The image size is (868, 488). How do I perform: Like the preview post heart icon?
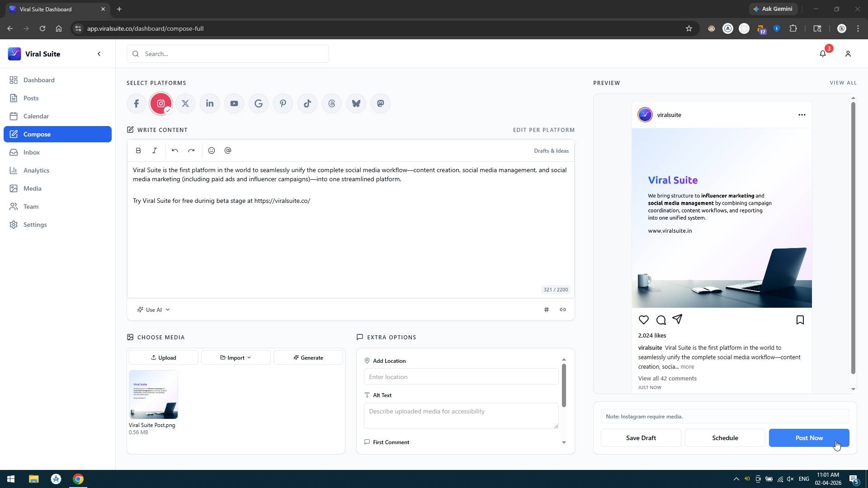coord(644,320)
